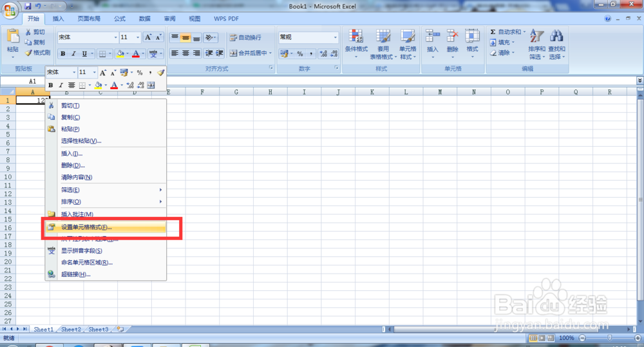Choose Copy (复制) in the context menu
This screenshot has height=347, width=644.
click(x=106, y=117)
